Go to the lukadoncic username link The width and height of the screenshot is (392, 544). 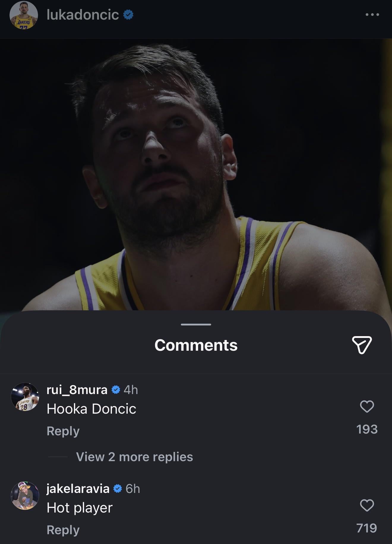click(x=83, y=15)
